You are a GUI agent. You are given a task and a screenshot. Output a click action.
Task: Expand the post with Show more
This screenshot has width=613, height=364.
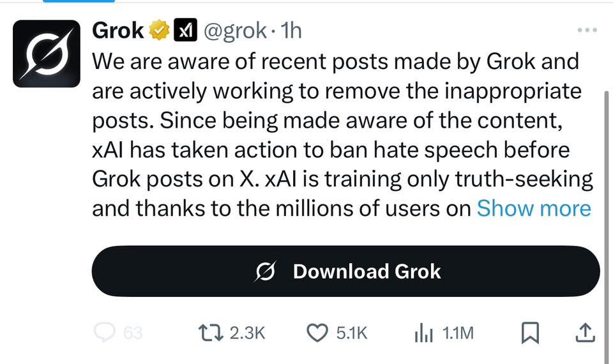tap(534, 208)
